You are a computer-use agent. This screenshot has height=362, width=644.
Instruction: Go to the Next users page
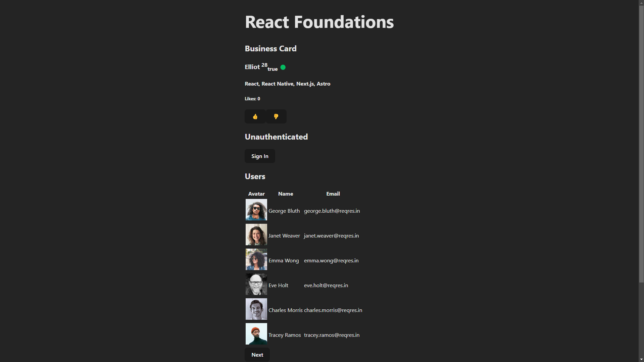tap(257, 355)
